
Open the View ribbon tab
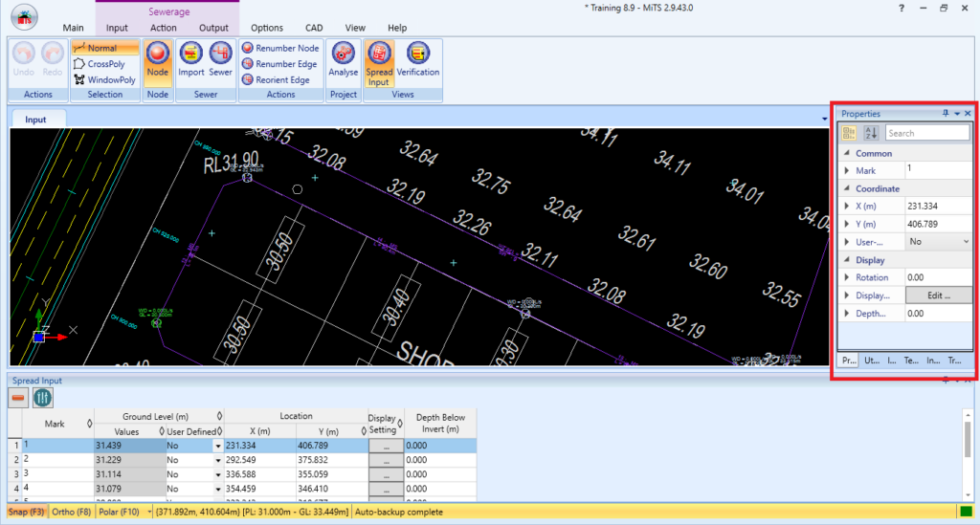pyautogui.click(x=355, y=28)
